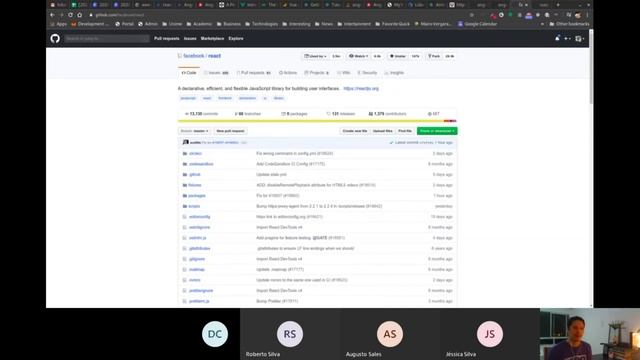Click the New pull request button
Viewport: 640px width, 360px height.
pos(230,131)
